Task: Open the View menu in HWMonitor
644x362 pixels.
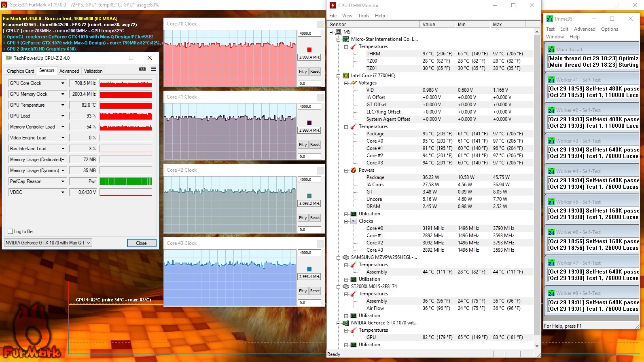Action: [347, 16]
